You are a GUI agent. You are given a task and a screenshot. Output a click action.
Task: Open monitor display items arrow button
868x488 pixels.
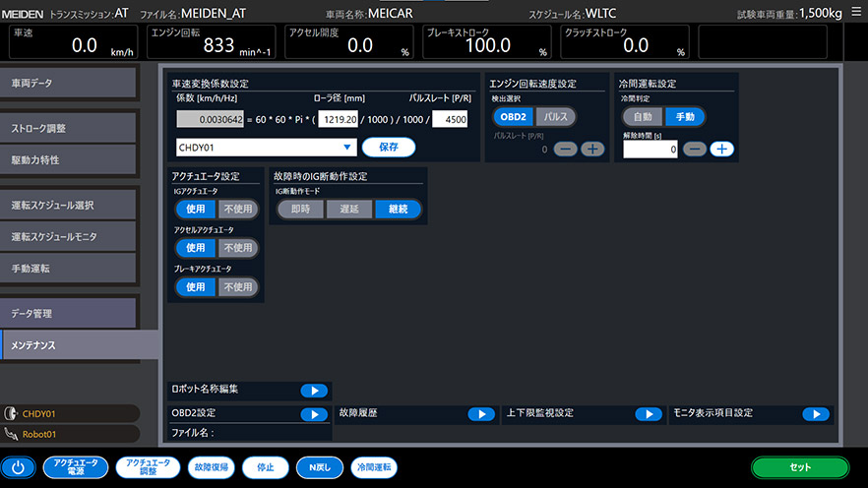[816, 414]
